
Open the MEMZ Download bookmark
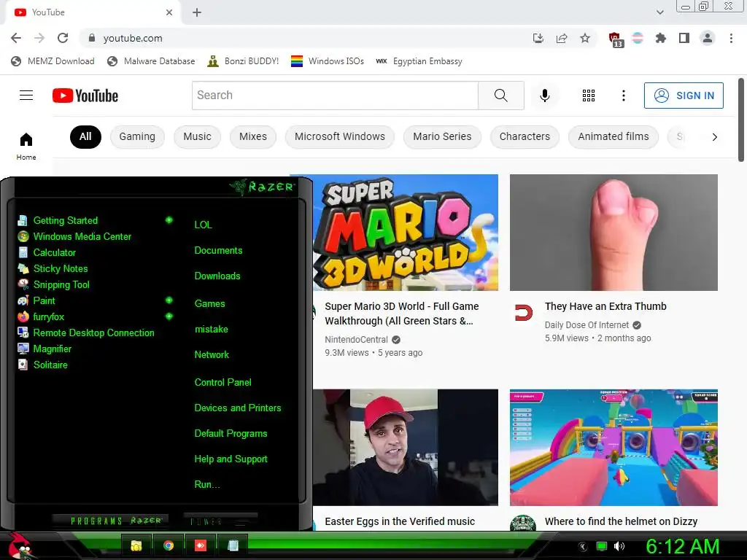click(x=53, y=61)
